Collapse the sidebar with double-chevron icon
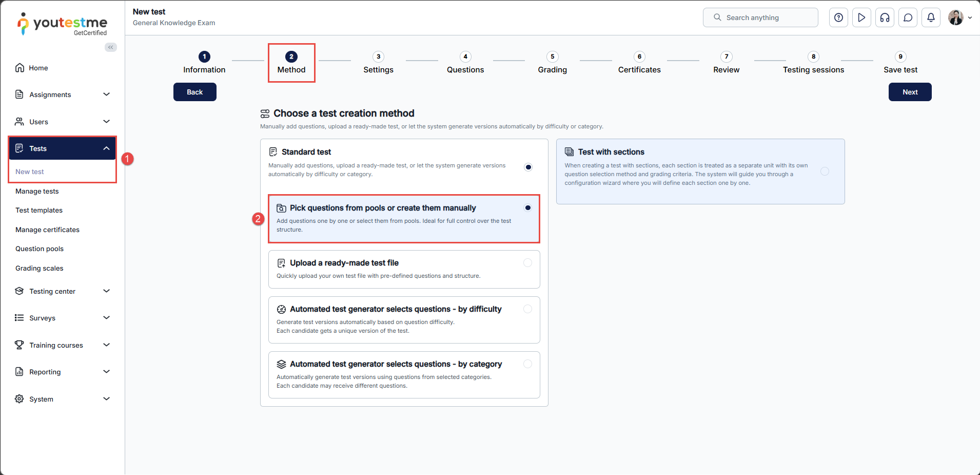 [x=111, y=47]
